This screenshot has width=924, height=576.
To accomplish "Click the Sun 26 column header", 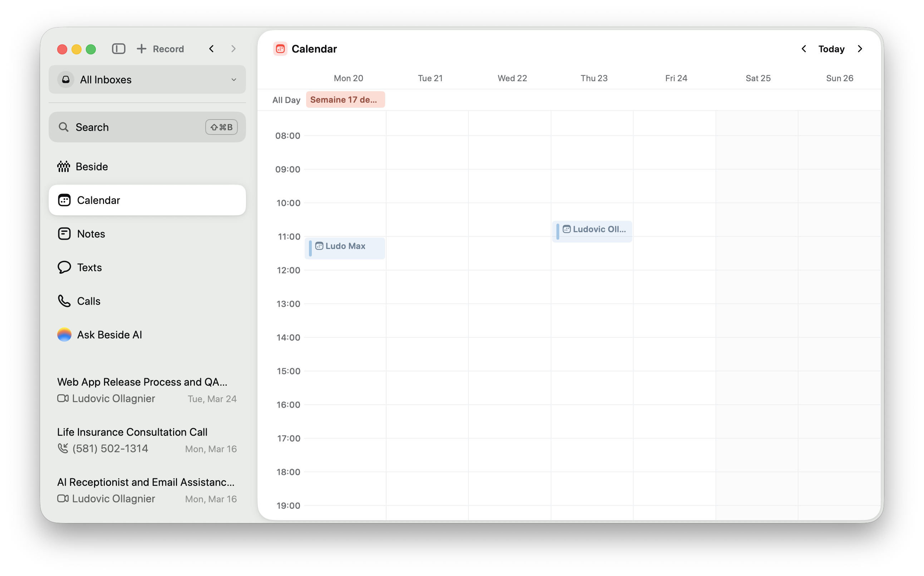I will [x=840, y=78].
